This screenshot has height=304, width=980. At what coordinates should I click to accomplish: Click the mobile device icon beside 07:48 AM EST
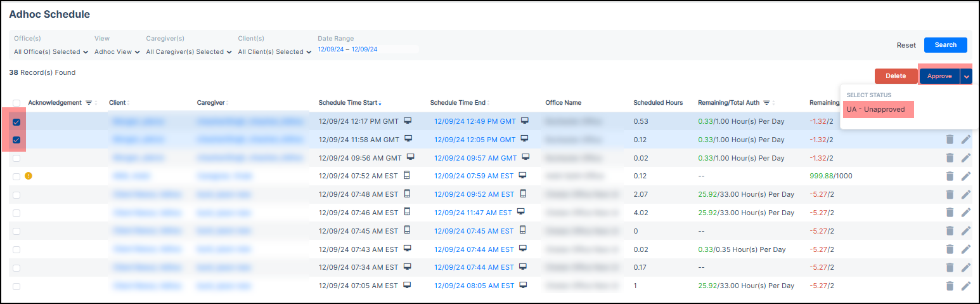coord(406,194)
